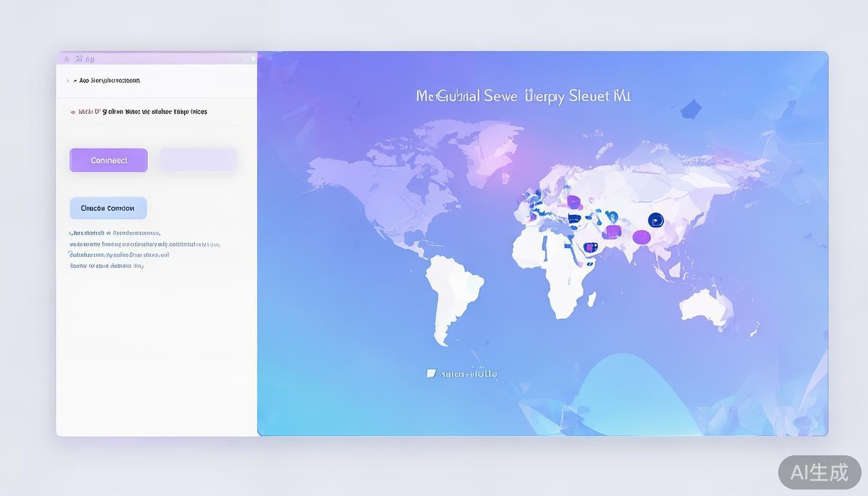This screenshot has height=496, width=868.
Task: Click the blue pentagon shape near the map's top right
Action: point(690,108)
